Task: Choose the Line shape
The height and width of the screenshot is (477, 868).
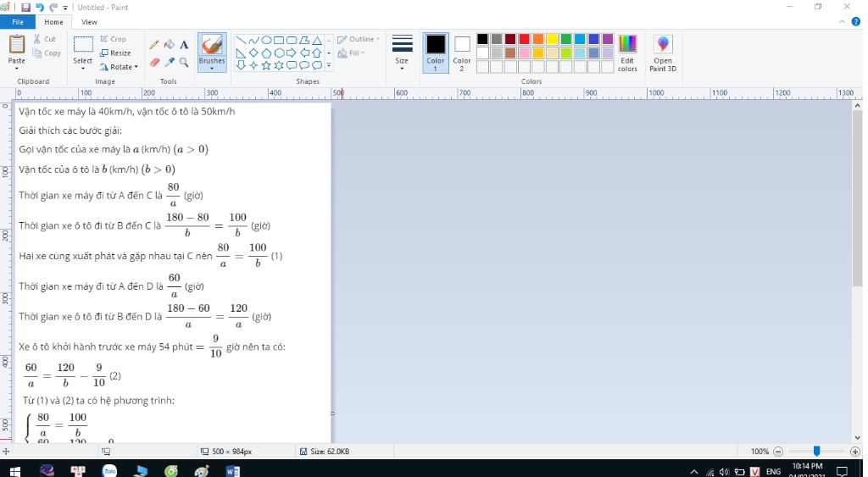Action: tap(242, 41)
